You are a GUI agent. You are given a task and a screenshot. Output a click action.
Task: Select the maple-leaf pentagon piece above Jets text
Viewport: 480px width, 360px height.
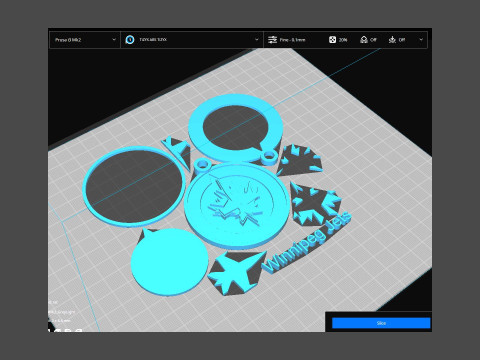tap(315, 204)
